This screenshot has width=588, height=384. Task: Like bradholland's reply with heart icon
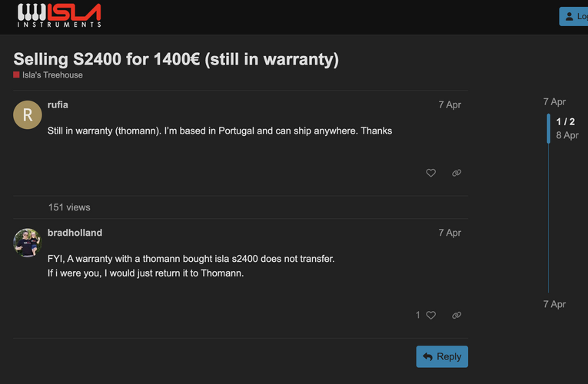coord(431,315)
